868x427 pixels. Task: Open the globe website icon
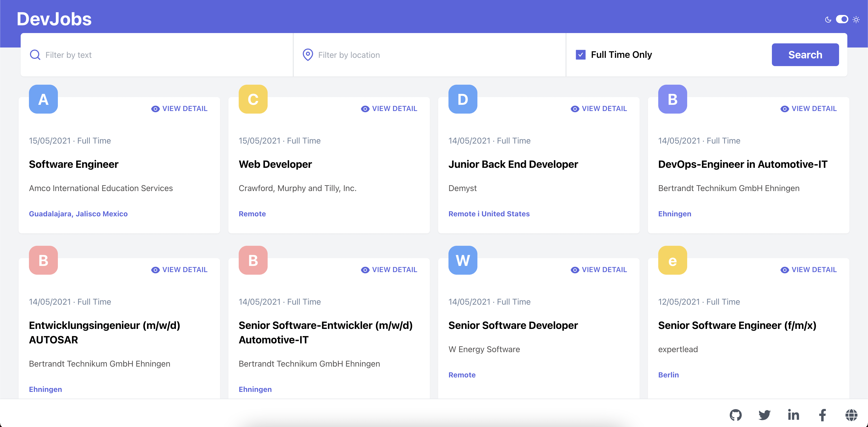coord(851,415)
